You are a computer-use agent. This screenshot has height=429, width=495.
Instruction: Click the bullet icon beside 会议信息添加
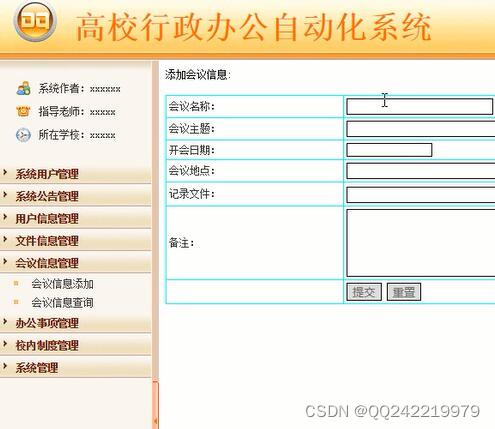[x=16, y=284]
